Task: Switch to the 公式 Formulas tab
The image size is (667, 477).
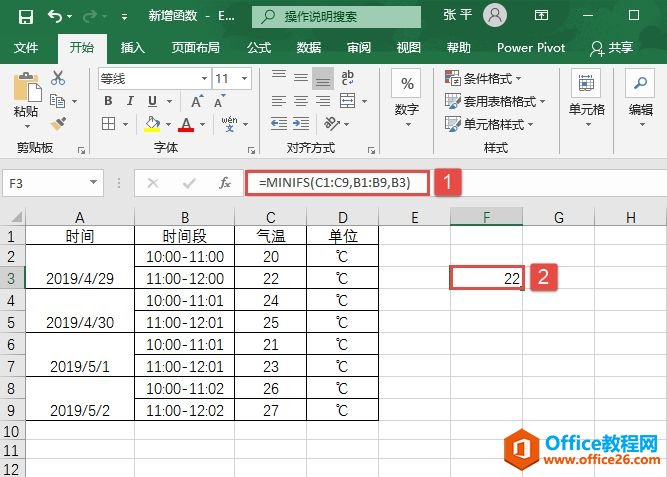Action: coord(259,48)
